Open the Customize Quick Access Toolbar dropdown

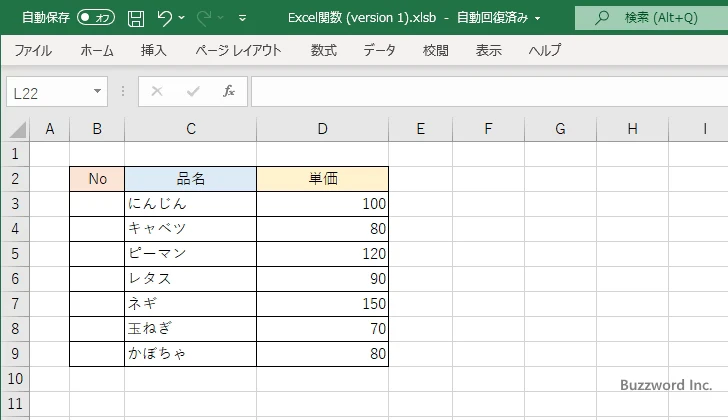tap(242, 18)
